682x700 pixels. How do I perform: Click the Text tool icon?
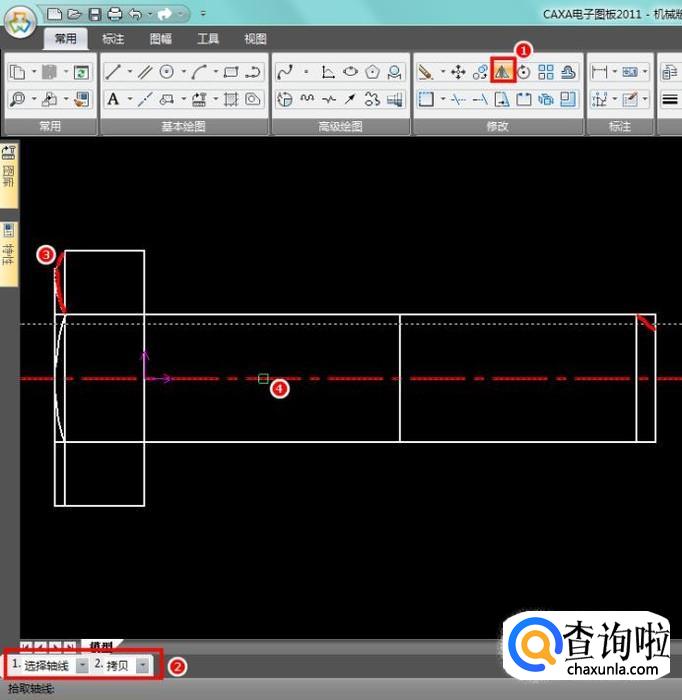(113, 99)
